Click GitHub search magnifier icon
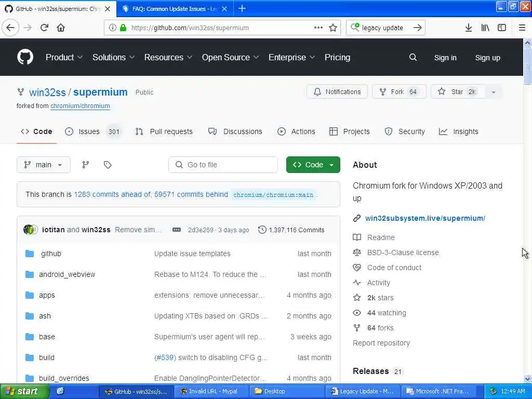 (x=413, y=57)
